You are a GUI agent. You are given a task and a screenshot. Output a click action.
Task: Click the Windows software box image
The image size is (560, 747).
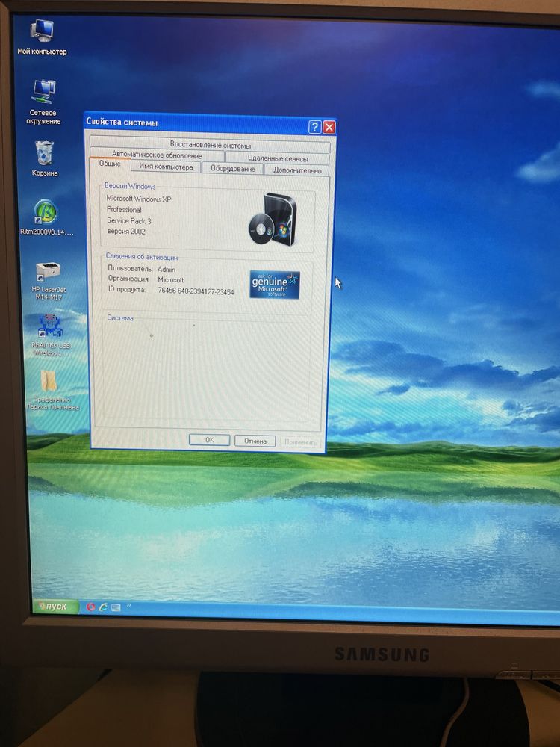(273, 220)
